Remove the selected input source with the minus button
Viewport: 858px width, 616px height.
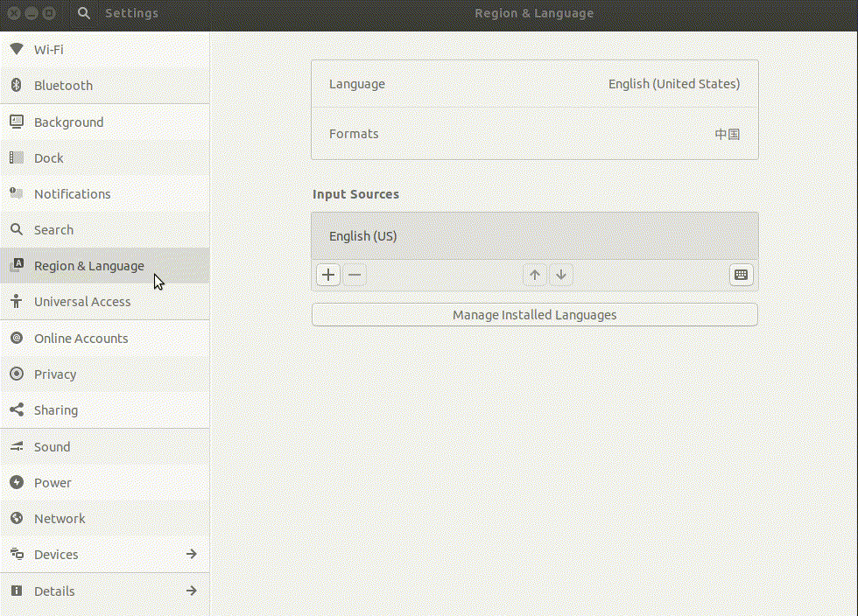355,275
